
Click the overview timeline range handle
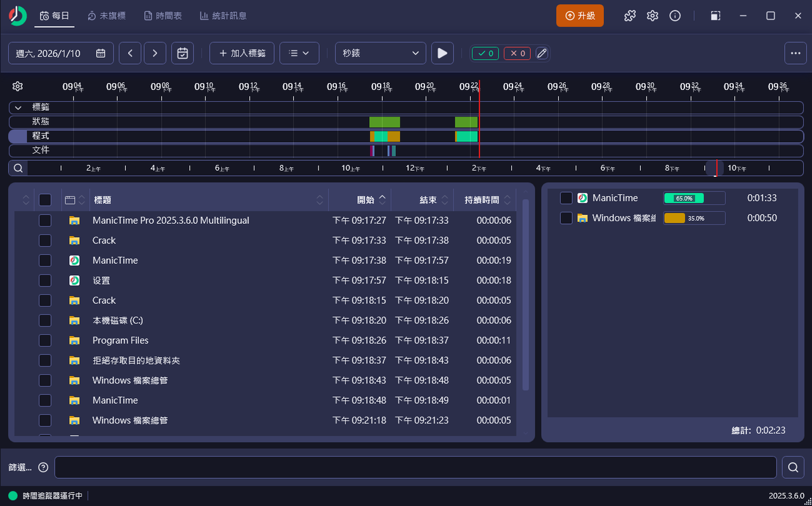[x=715, y=168]
